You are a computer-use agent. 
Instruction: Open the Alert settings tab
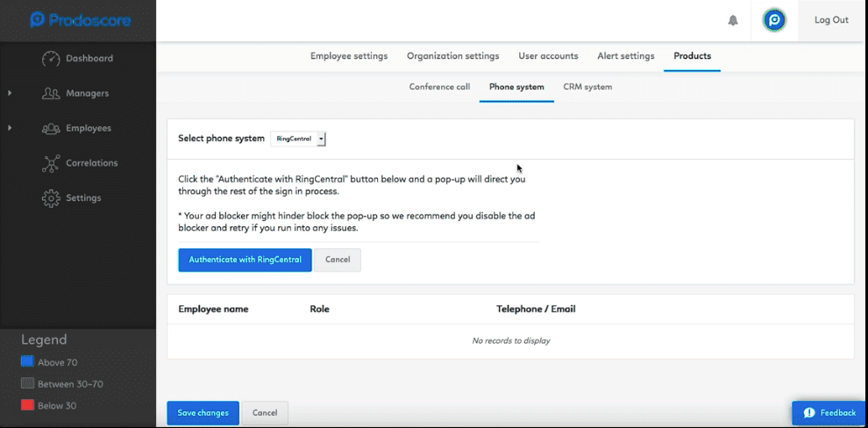coord(625,56)
